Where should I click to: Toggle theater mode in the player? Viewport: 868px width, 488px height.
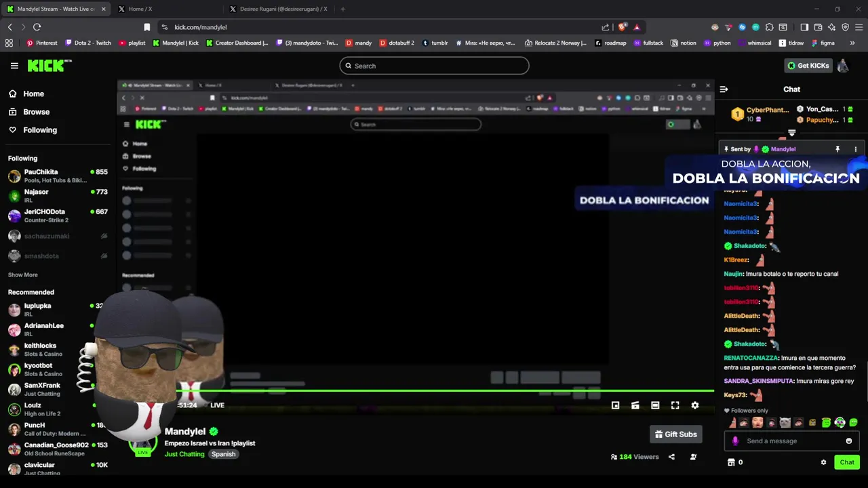coord(655,405)
